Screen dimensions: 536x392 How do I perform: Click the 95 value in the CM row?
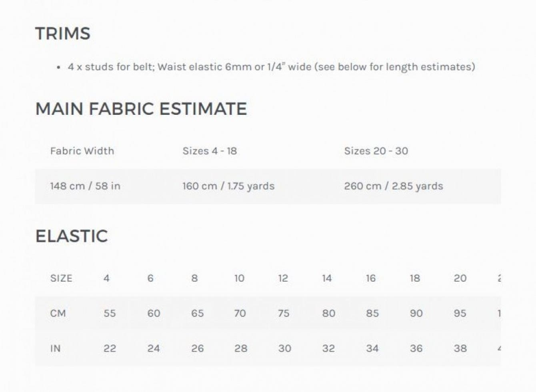(x=460, y=313)
